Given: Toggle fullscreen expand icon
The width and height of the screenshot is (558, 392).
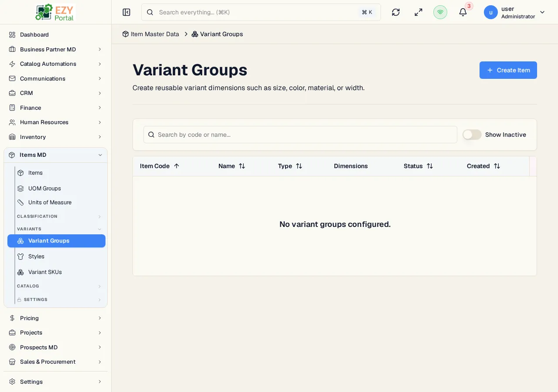Looking at the screenshot, I should 418,12.
